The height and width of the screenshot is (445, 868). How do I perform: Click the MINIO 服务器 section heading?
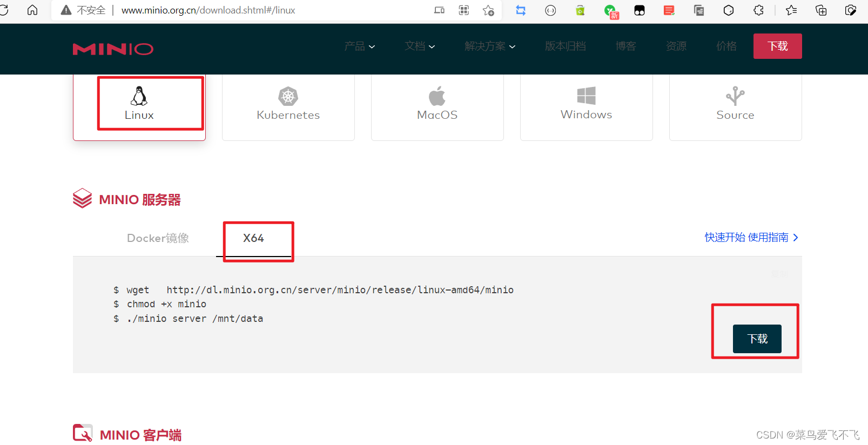pos(140,200)
